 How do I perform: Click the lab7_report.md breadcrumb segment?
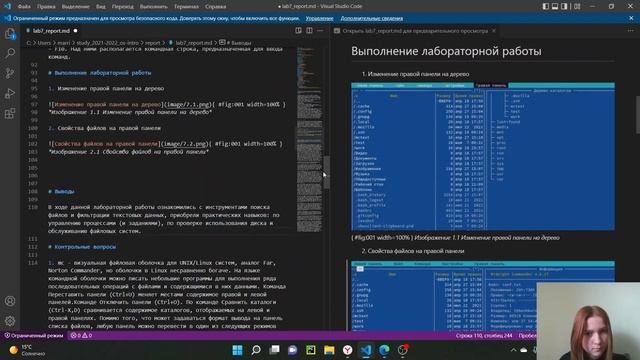click(193, 42)
